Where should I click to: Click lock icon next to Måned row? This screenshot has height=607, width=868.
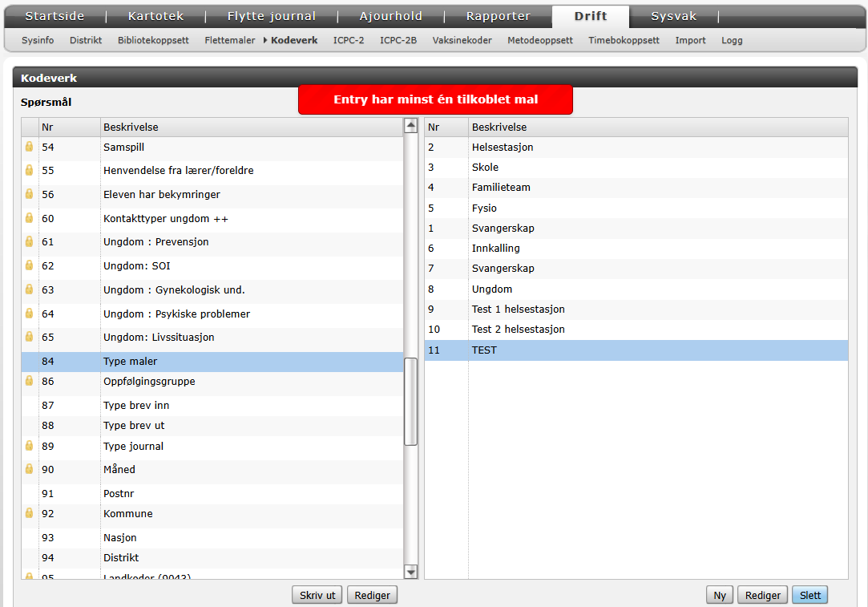(30, 469)
